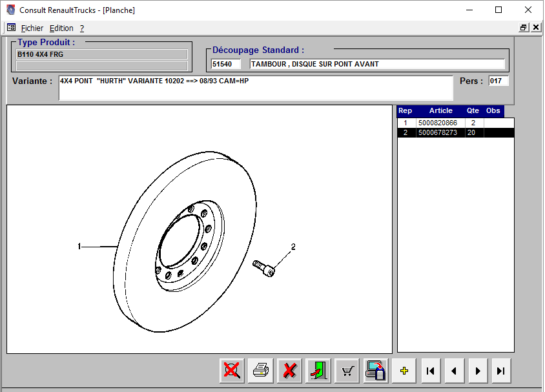545x392 pixels.
Task: Click the Qte column header
Action: point(473,111)
